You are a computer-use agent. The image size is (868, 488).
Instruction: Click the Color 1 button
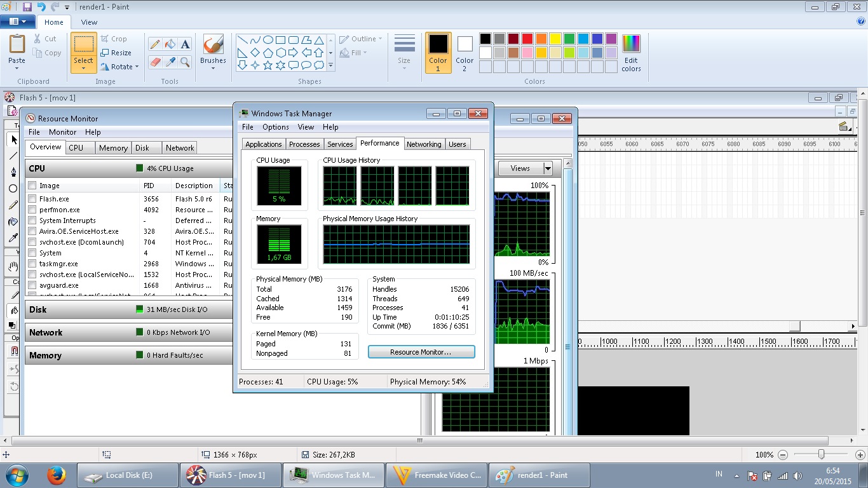438,53
